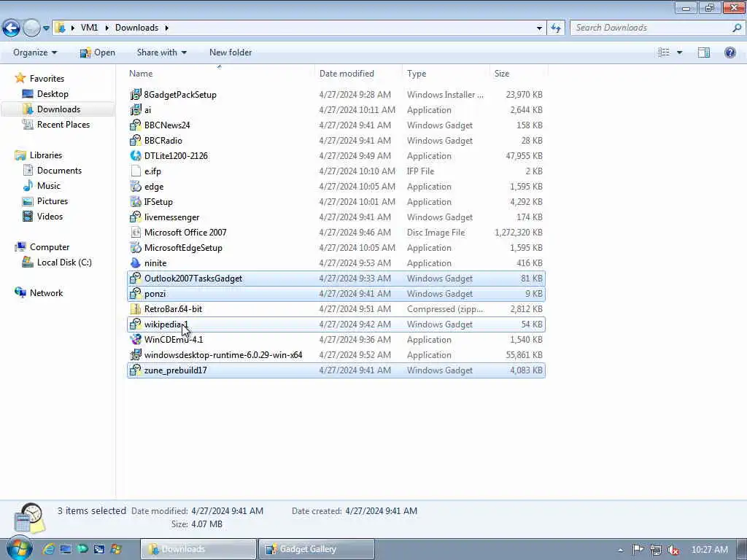
Task: Click the BBCNews24 gadget icon
Action: tap(136, 125)
